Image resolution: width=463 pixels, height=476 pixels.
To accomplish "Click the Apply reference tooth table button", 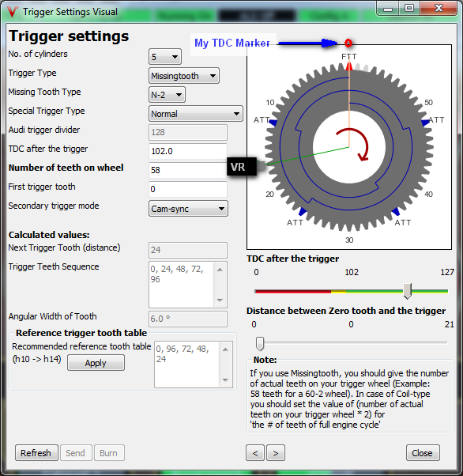I will click(96, 363).
